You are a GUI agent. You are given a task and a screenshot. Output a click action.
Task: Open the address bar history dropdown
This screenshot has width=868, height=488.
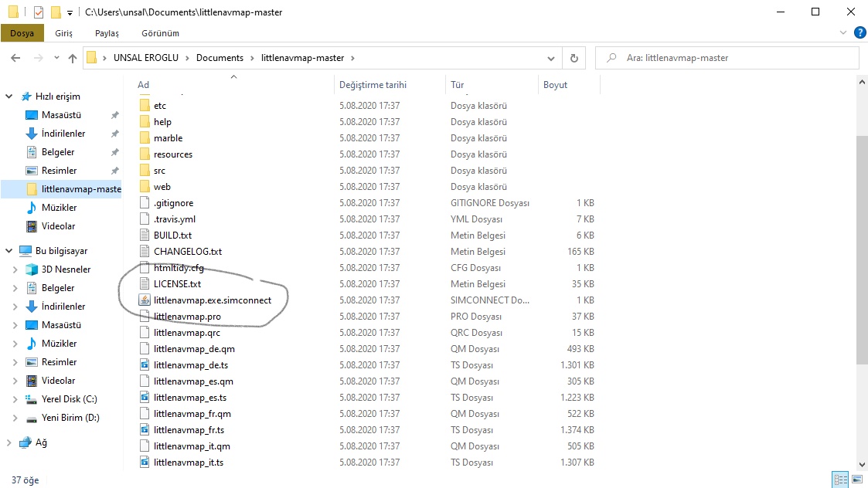point(551,58)
